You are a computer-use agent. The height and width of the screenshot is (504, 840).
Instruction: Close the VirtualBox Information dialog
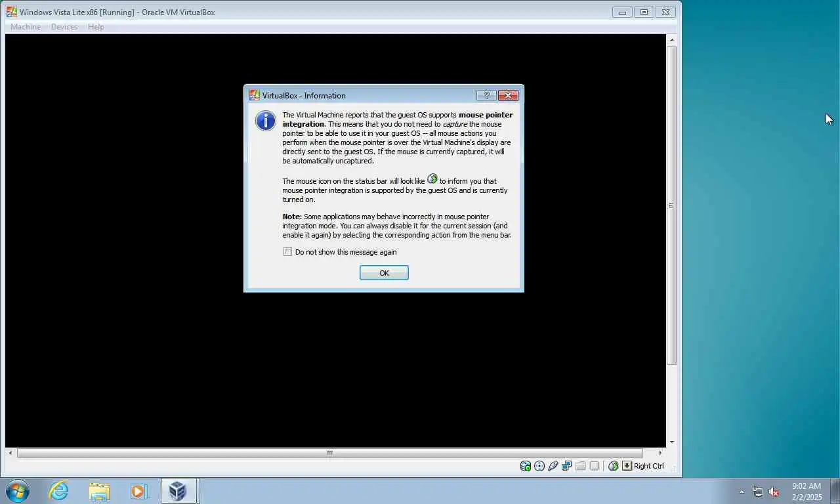pyautogui.click(x=508, y=95)
